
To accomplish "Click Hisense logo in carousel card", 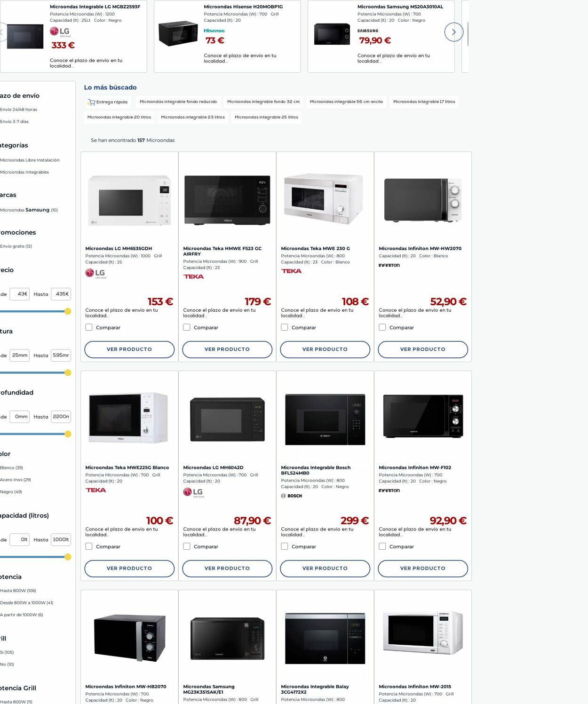I will pyautogui.click(x=214, y=31).
